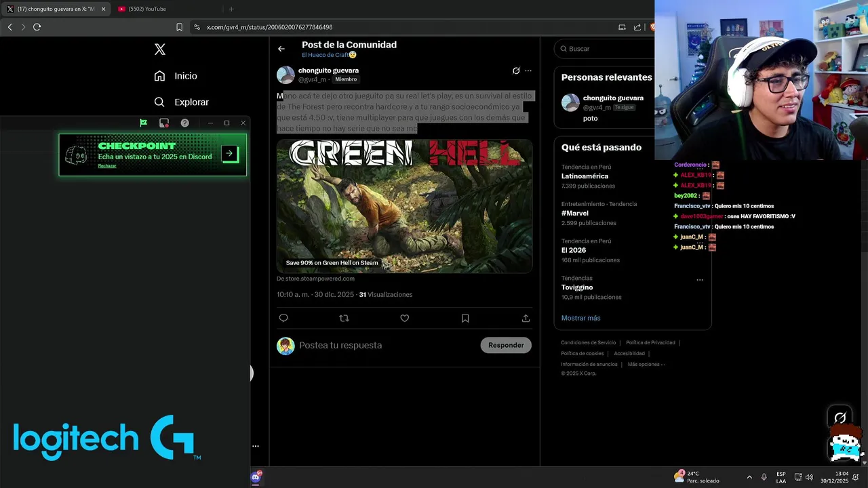The height and width of the screenshot is (488, 868).
Task: Open Discord from the taskbar
Action: coord(256,477)
